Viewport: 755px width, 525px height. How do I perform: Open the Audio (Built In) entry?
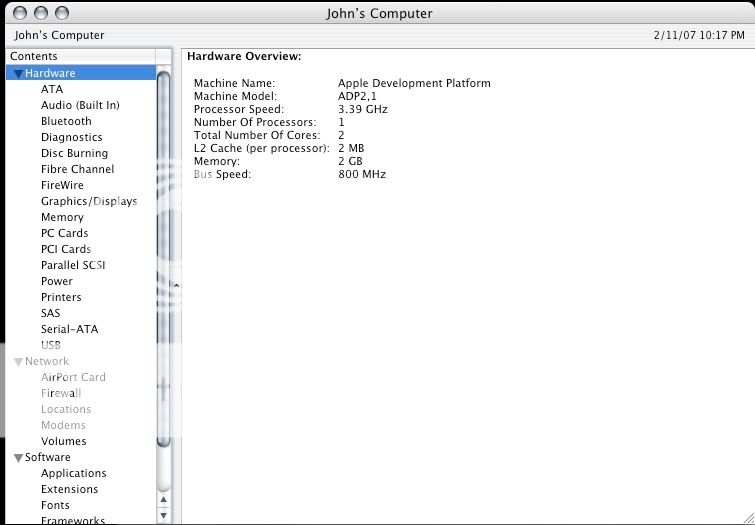[x=80, y=105]
